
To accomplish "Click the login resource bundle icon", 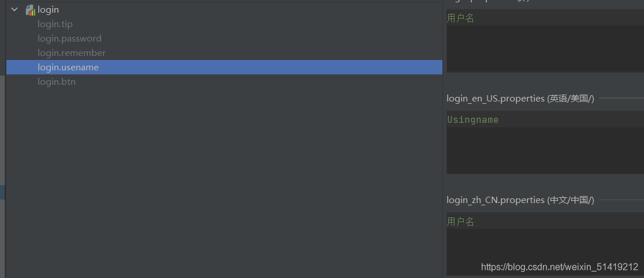I will (x=31, y=10).
